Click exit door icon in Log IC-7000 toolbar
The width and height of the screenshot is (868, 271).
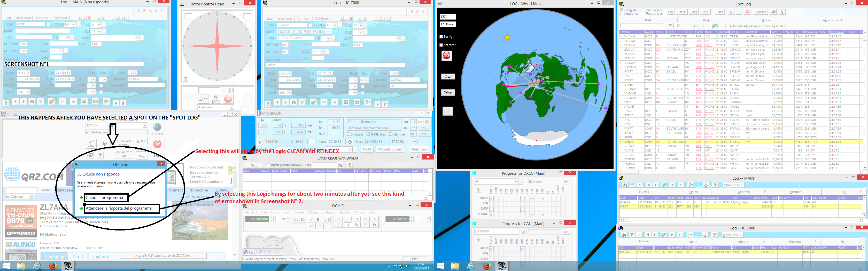tap(368, 102)
